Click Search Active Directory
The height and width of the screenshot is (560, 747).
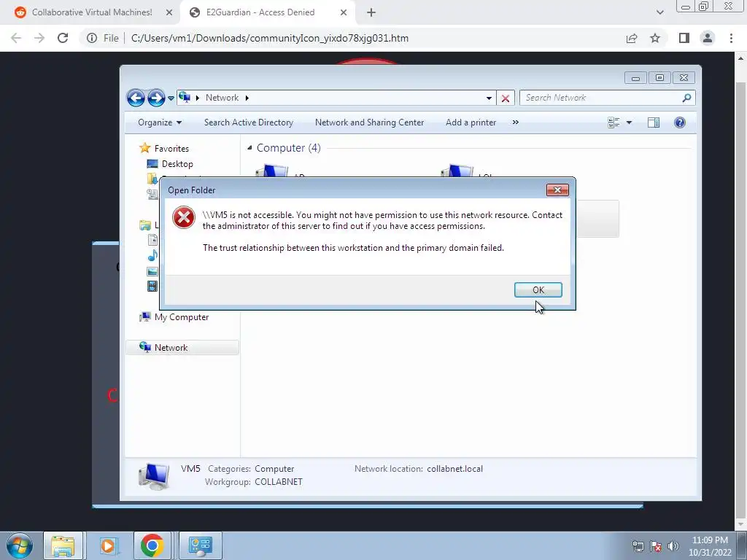tap(249, 122)
